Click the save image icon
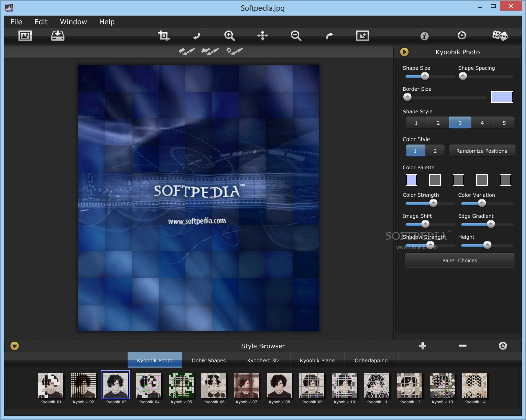Viewport: 526px width, 420px height. click(58, 36)
